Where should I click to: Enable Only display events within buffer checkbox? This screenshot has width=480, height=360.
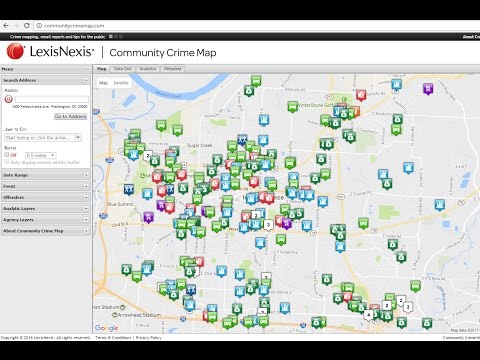(6, 162)
